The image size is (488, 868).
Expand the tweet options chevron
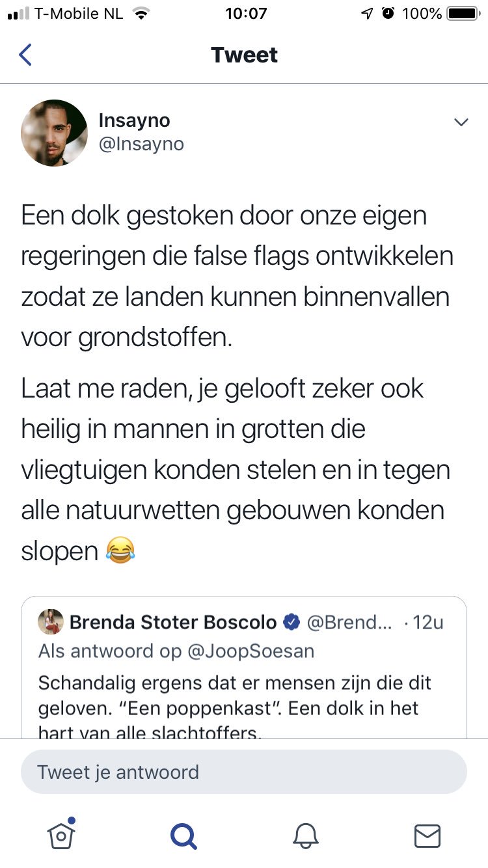(x=461, y=122)
